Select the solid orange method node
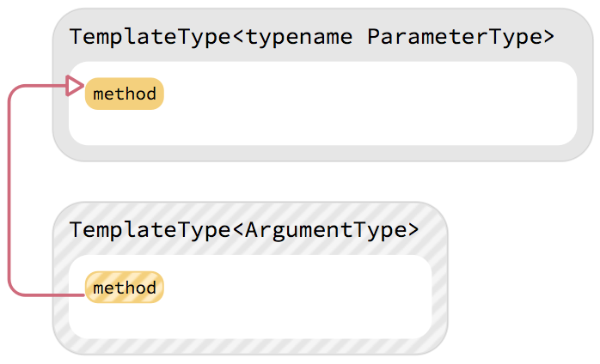The height and width of the screenshot is (364, 600). (x=125, y=94)
